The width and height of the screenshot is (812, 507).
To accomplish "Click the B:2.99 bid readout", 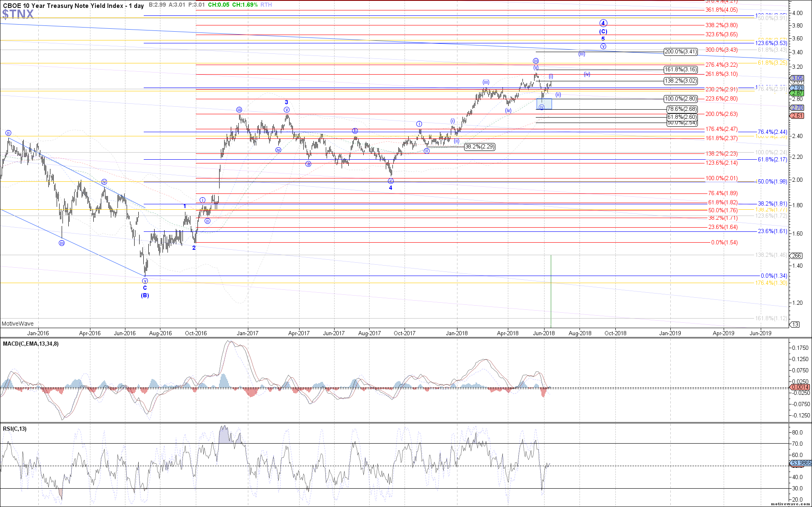I will (x=157, y=5).
